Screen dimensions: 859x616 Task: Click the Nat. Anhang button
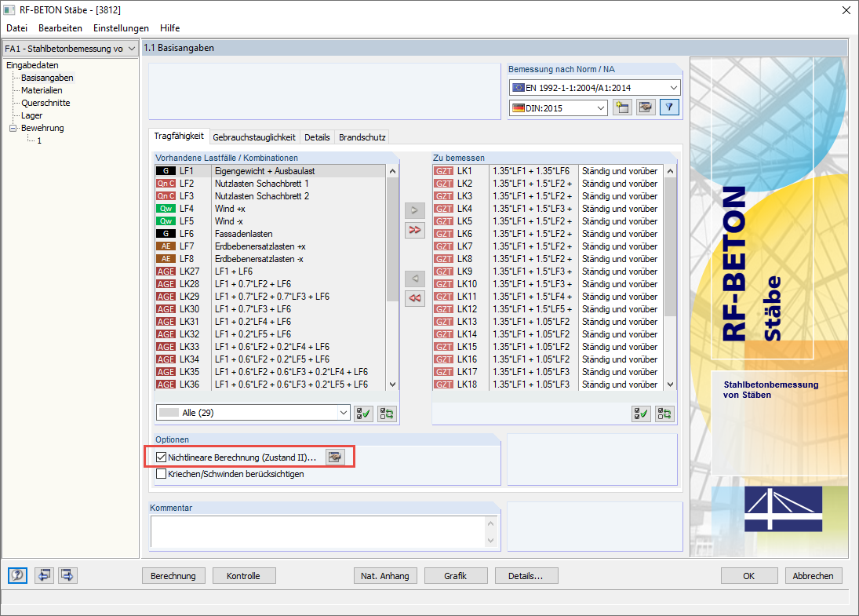pos(385,576)
